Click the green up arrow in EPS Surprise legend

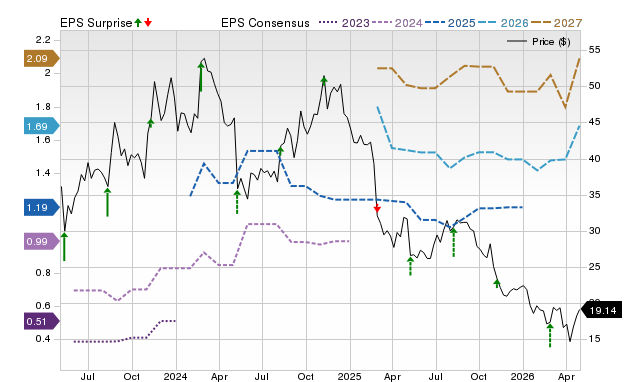[x=138, y=23]
